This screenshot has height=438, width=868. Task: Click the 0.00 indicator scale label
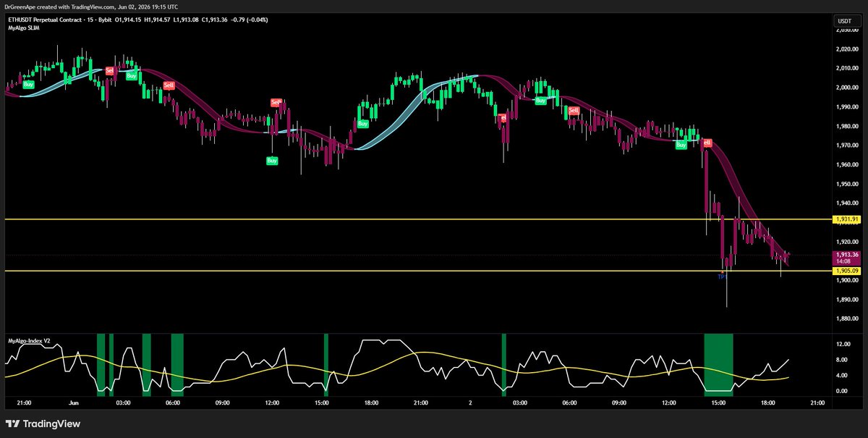(x=842, y=391)
